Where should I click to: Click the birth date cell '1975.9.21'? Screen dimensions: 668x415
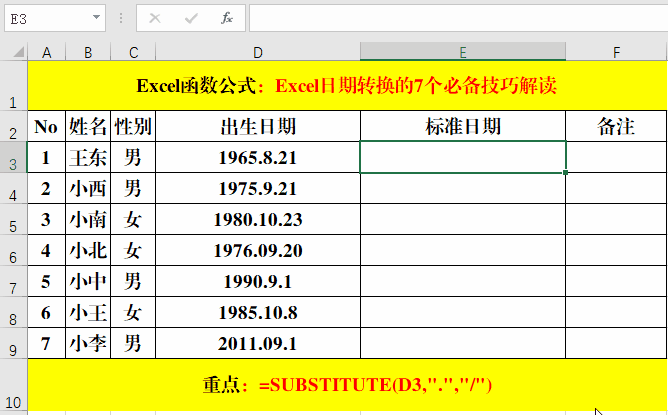coord(258,188)
